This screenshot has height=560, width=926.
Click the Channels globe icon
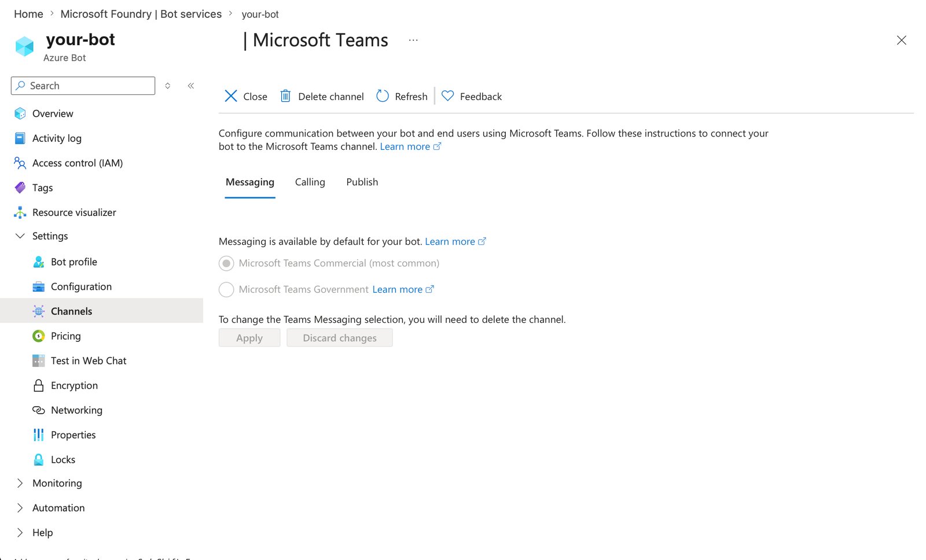39,311
